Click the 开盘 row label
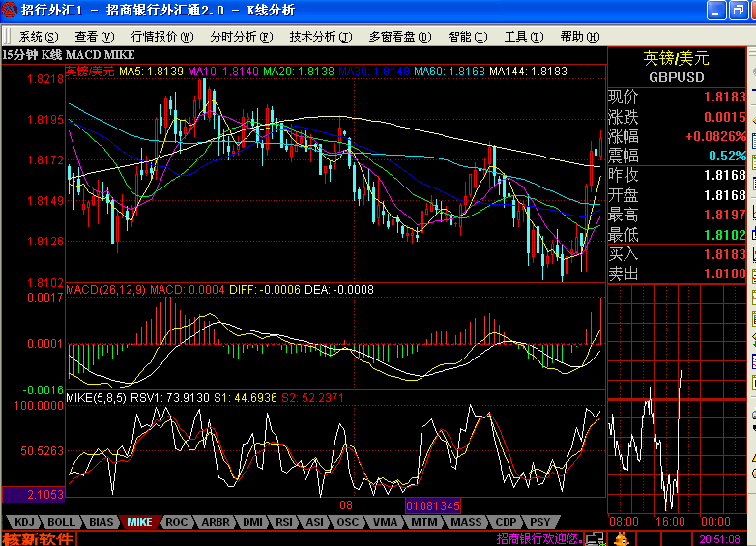 (x=623, y=195)
